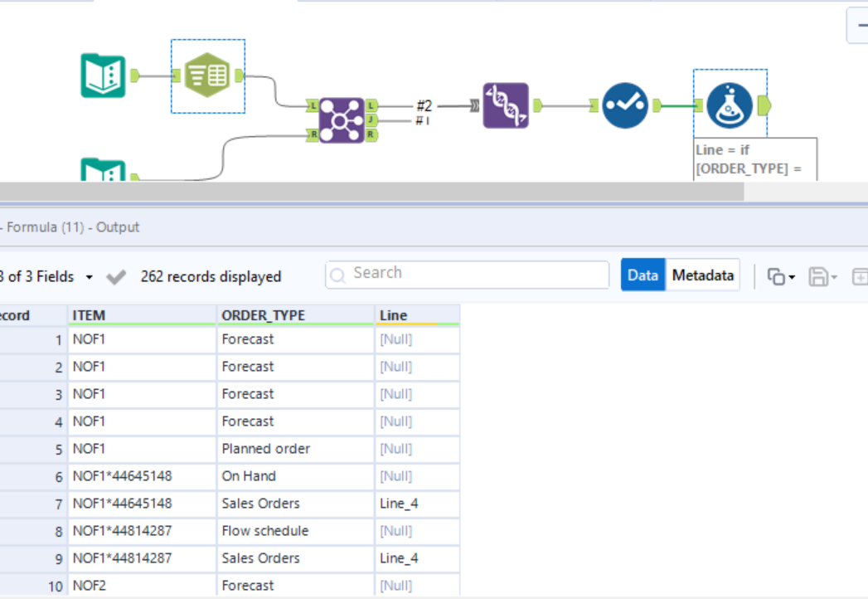Click the Formula tool's output anchor
Viewport: 868px width, 599px height.
[764, 105]
